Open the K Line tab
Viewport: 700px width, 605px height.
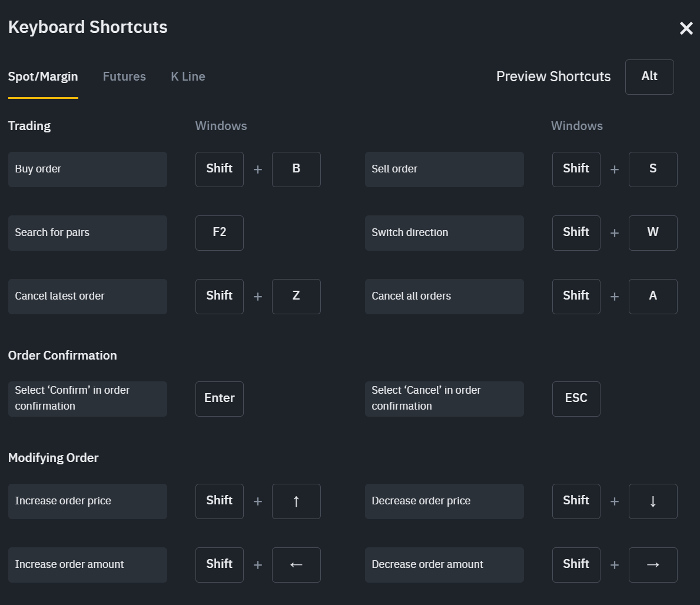pos(188,77)
